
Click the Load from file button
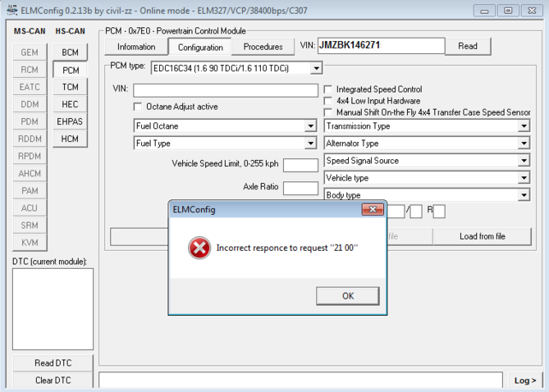pos(483,237)
